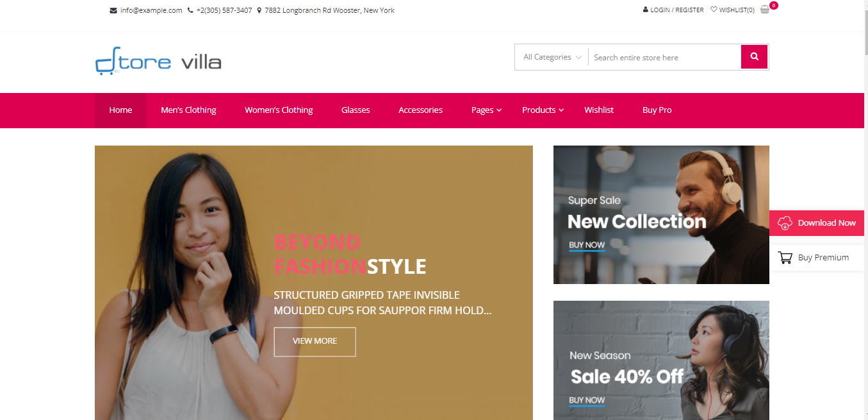Click the VIEW MORE slider button
The width and height of the screenshot is (868, 420).
(315, 341)
